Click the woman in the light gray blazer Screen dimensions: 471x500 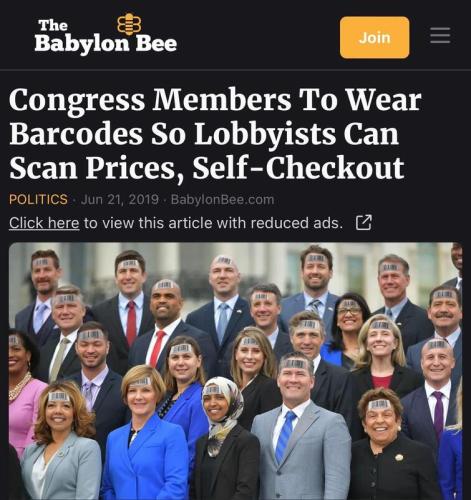[62, 443]
